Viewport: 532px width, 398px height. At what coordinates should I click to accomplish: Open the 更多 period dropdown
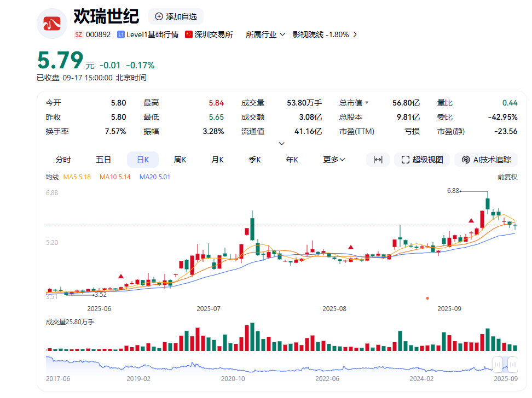334,160
